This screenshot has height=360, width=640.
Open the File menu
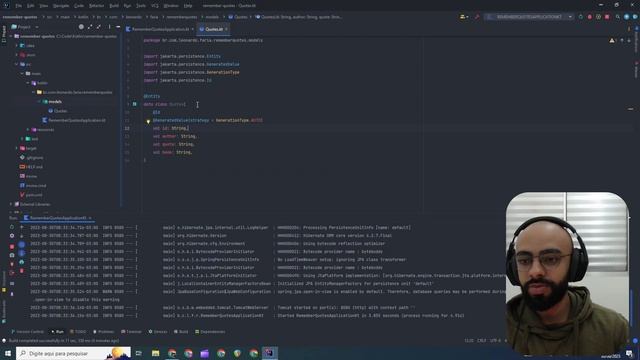pos(19,6)
